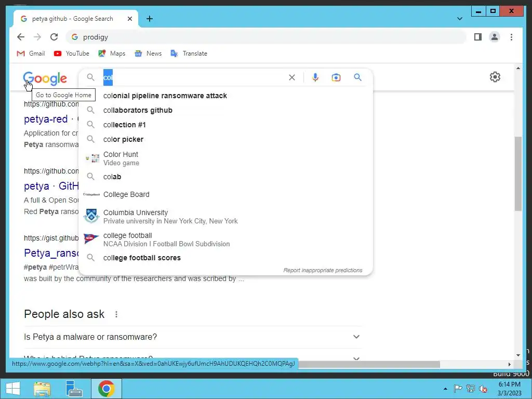This screenshot has height=399, width=532.
Task: Open People also ask options menu
Action: tap(116, 314)
